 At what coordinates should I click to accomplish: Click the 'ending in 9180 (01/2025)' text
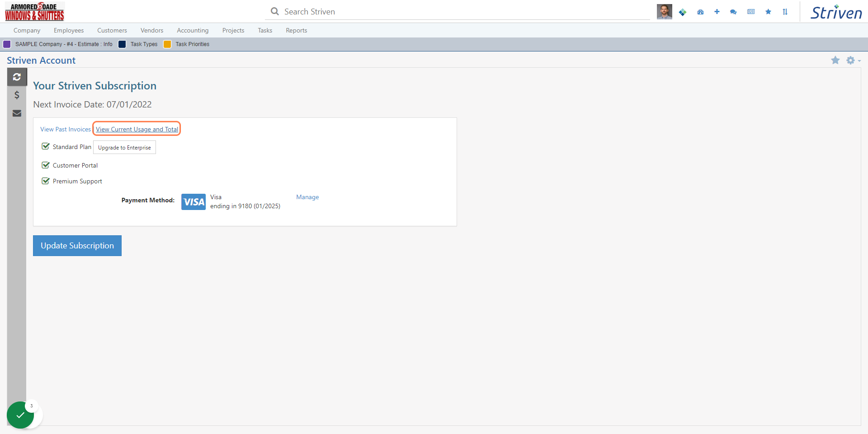pyautogui.click(x=245, y=206)
